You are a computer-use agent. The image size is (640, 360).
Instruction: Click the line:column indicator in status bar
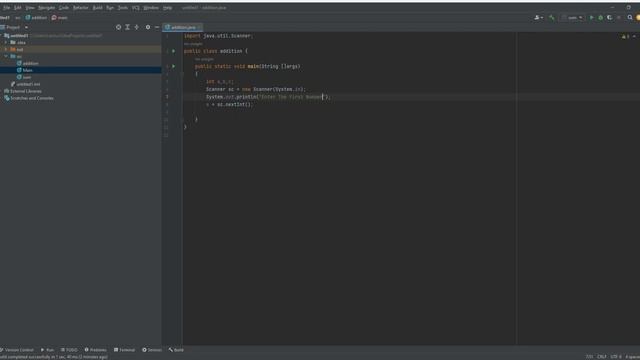(x=589, y=357)
